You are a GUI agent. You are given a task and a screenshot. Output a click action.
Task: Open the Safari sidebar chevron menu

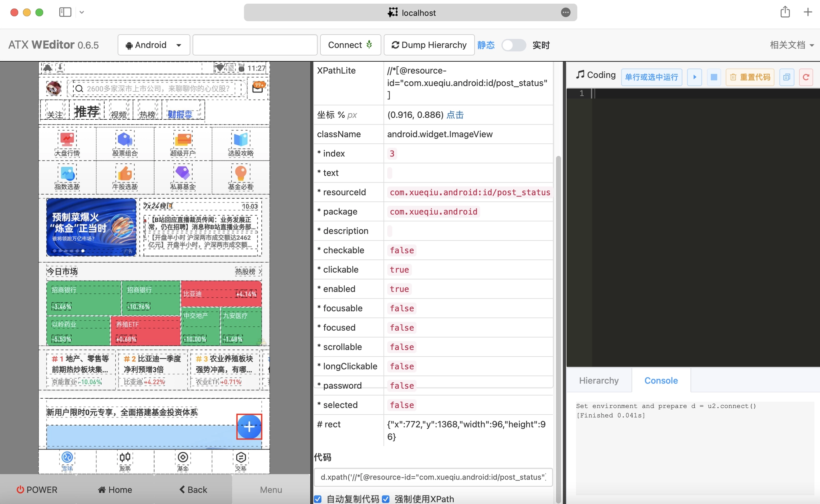82,12
